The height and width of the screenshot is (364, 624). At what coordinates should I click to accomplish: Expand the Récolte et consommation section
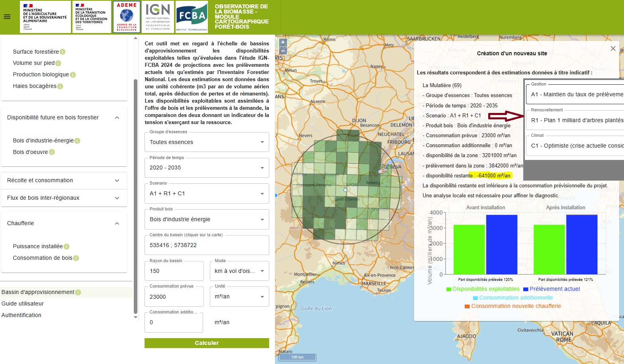click(64, 181)
